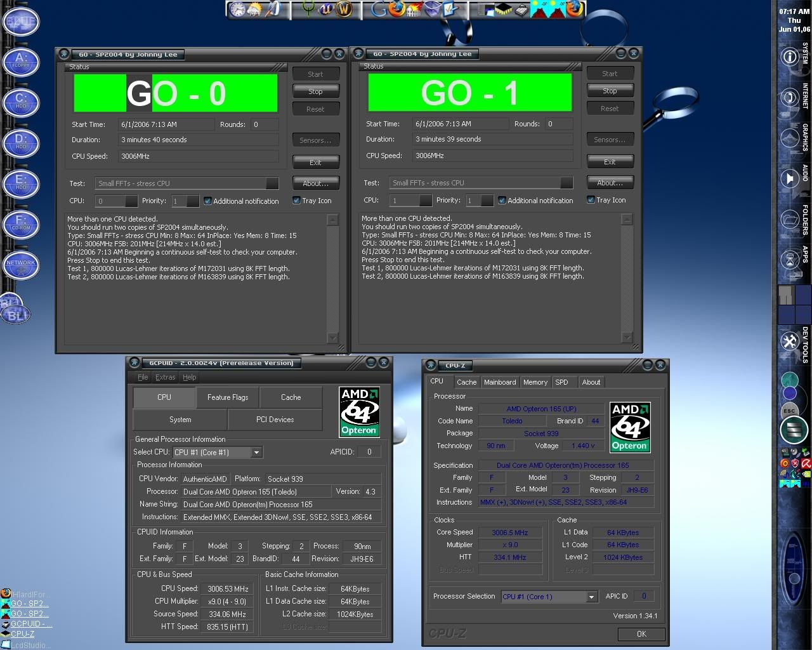Open the weather icon in top dock
This screenshot has height=650, width=812.
point(254,10)
